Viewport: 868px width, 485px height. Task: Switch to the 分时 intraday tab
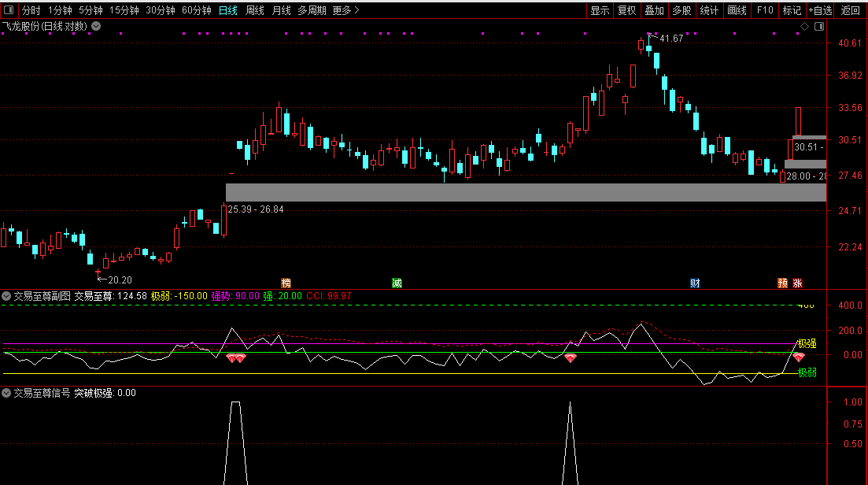pyautogui.click(x=31, y=10)
